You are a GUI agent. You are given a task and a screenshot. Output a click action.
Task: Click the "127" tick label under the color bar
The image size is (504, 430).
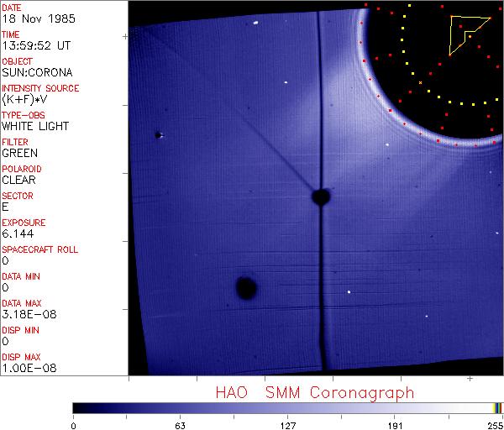(x=287, y=425)
